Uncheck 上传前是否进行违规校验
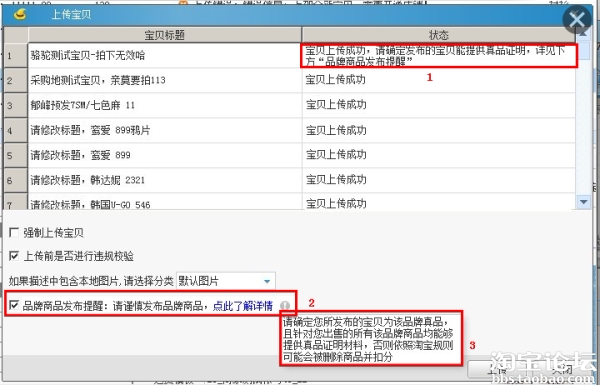The image size is (600, 385). 14,256
